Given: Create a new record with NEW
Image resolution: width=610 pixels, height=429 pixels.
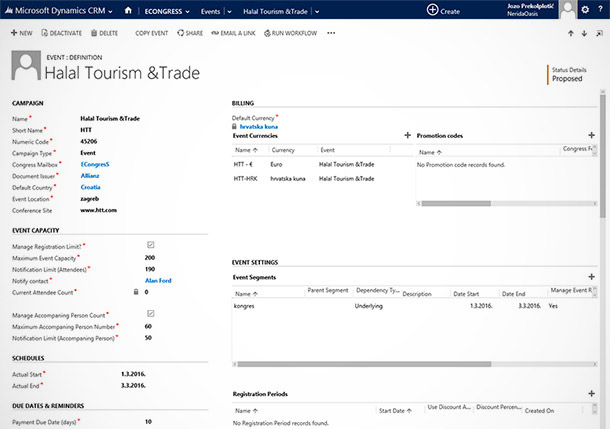Looking at the screenshot, I should tap(21, 33).
